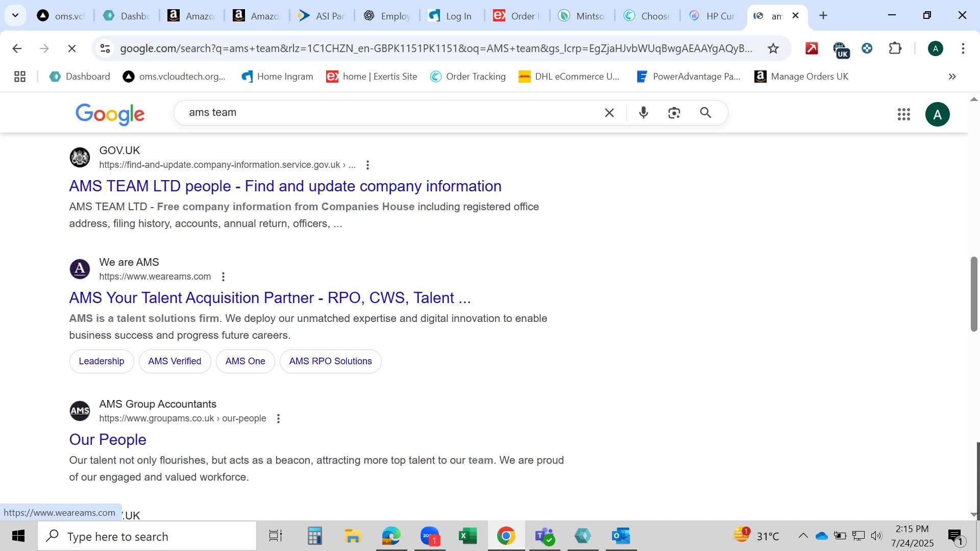The height and width of the screenshot is (551, 980).
Task: Start Google voice search microphone
Action: (644, 113)
